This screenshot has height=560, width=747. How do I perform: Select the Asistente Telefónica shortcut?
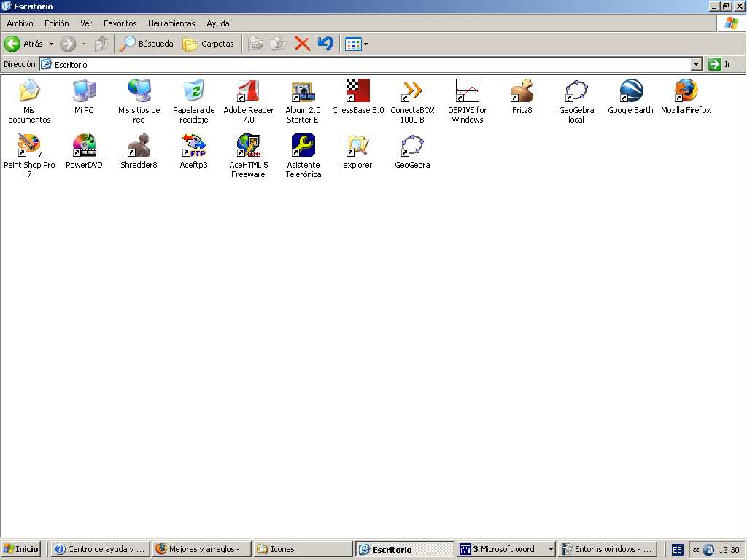303,145
